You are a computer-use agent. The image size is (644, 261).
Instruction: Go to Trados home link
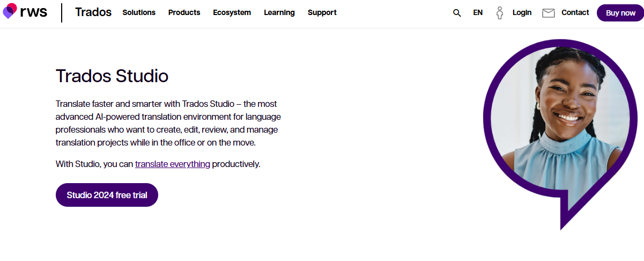(x=93, y=12)
